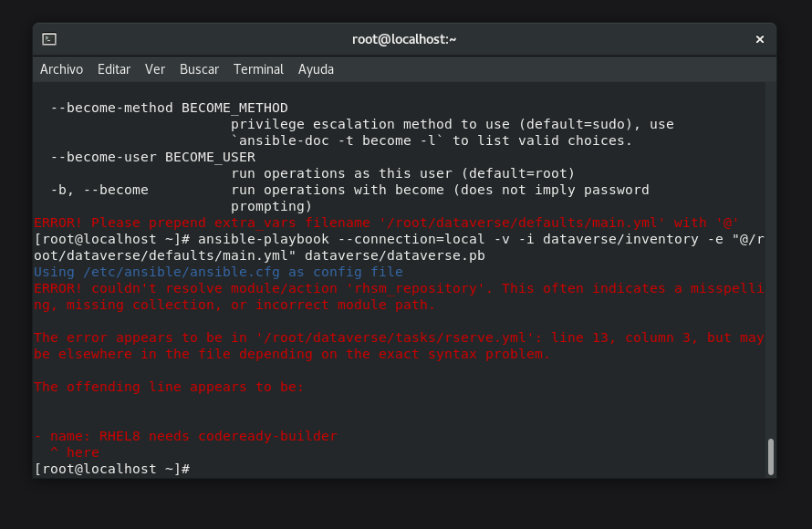The height and width of the screenshot is (529, 812).
Task: Open the Terminal menu
Action: tap(258, 69)
